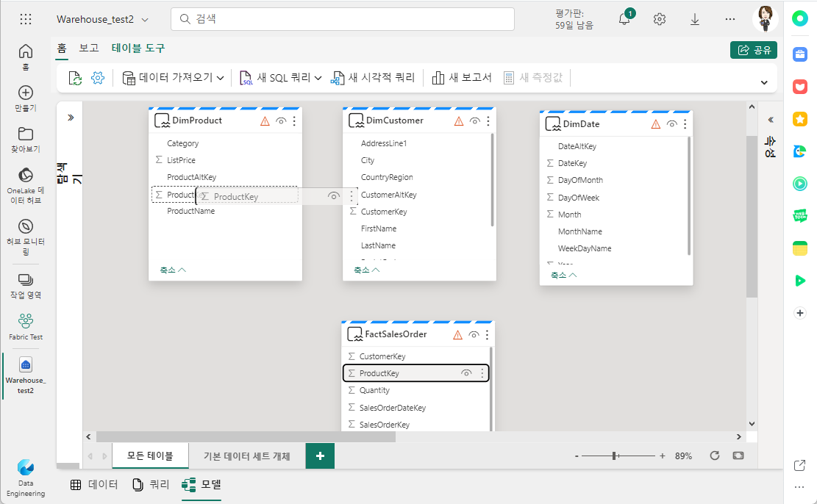Open 허브 모니터링 monitoring hub

pyautogui.click(x=26, y=237)
